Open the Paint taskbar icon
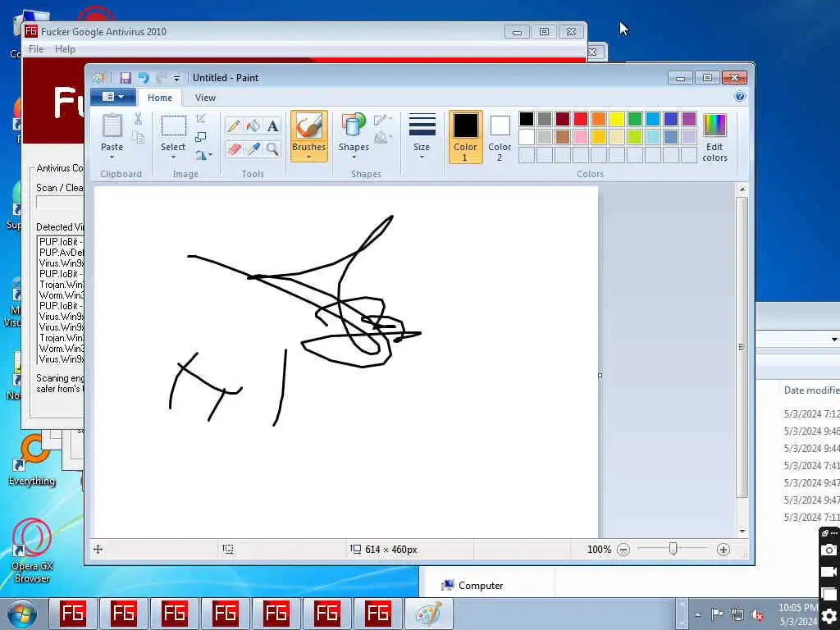 coord(428,614)
